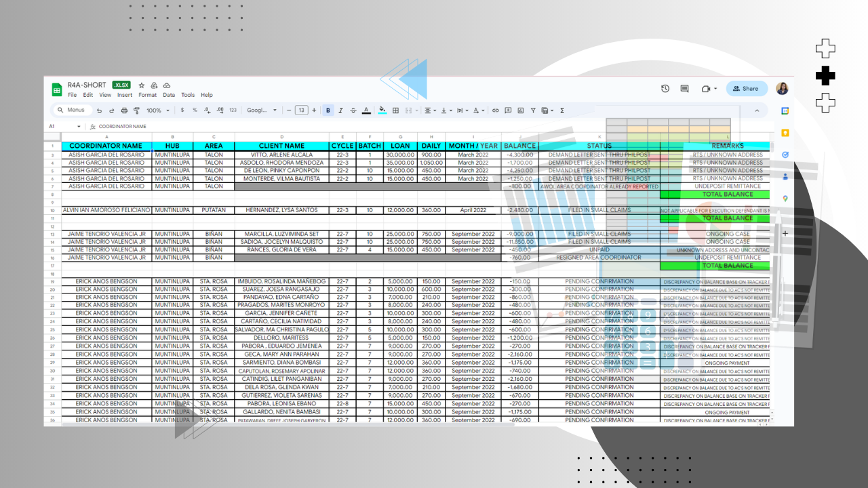Open the Tools menu
Image resolution: width=868 pixels, height=488 pixels.
tap(188, 96)
